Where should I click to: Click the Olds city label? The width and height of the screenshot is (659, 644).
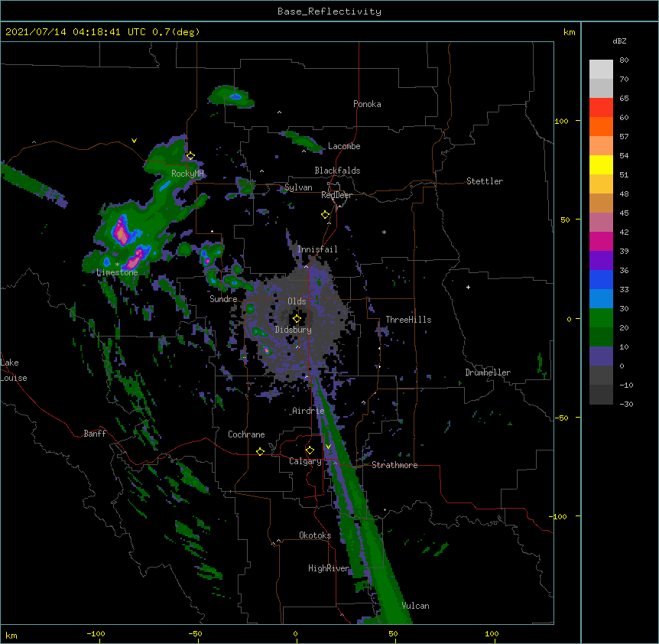pos(297,301)
